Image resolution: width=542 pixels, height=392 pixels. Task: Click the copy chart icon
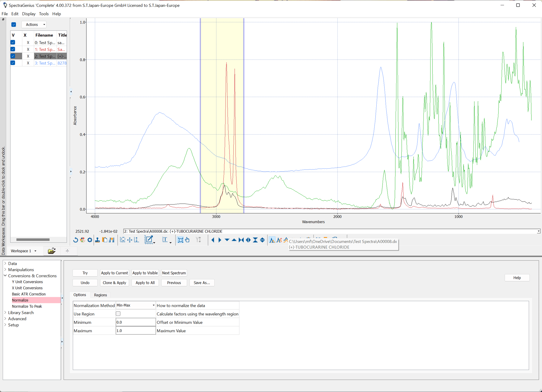click(x=104, y=240)
